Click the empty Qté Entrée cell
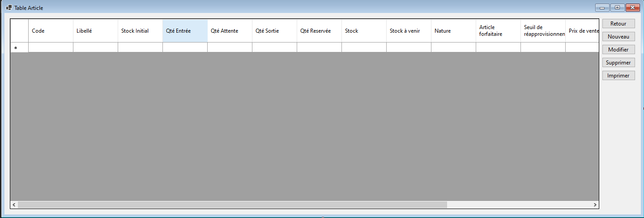Image resolution: width=644 pixels, height=218 pixels. coord(185,47)
